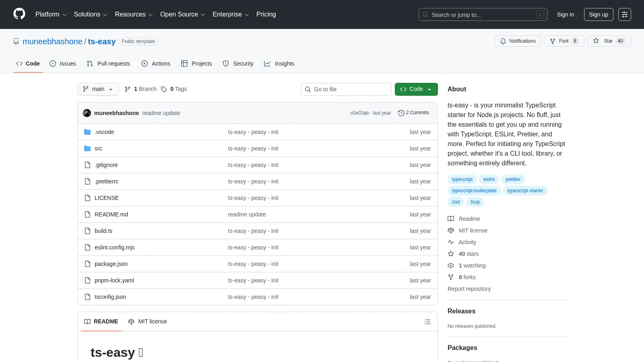Click the .gitignore file icon
Screen dimensions: 644x362
[x=87, y=165]
